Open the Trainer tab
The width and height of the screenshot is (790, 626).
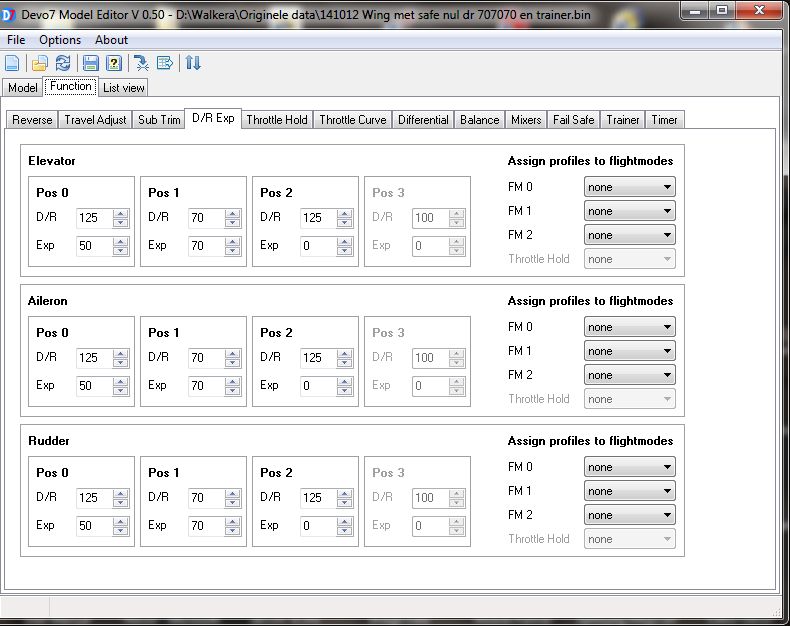tap(623, 120)
